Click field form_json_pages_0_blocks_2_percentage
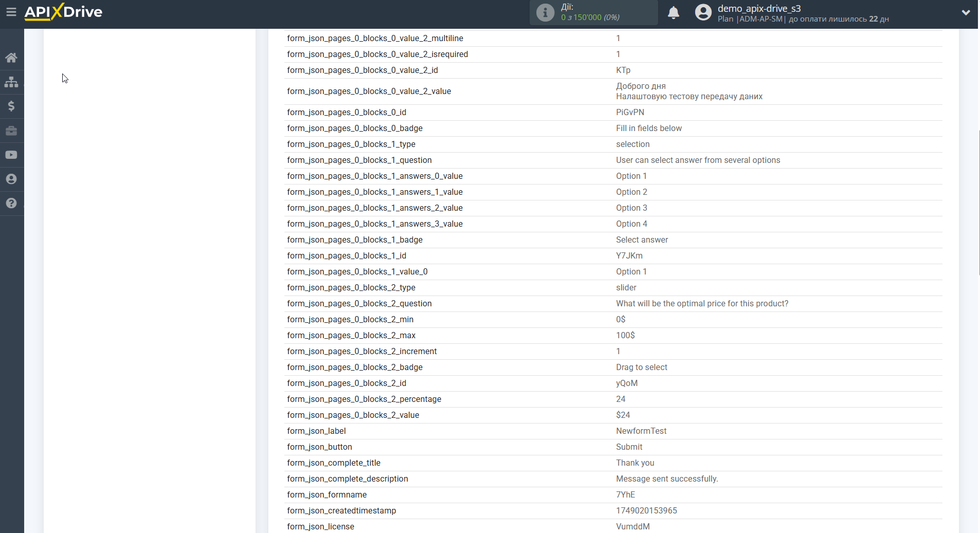This screenshot has height=533, width=980. 364,399
